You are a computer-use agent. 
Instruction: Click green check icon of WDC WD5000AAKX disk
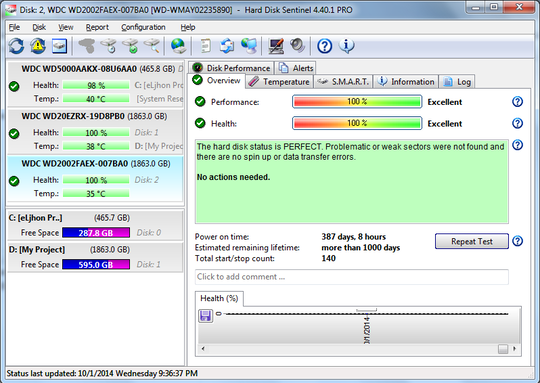point(14,86)
